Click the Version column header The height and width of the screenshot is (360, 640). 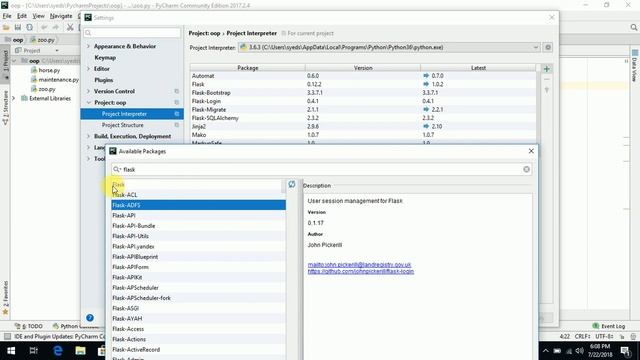[x=363, y=68]
